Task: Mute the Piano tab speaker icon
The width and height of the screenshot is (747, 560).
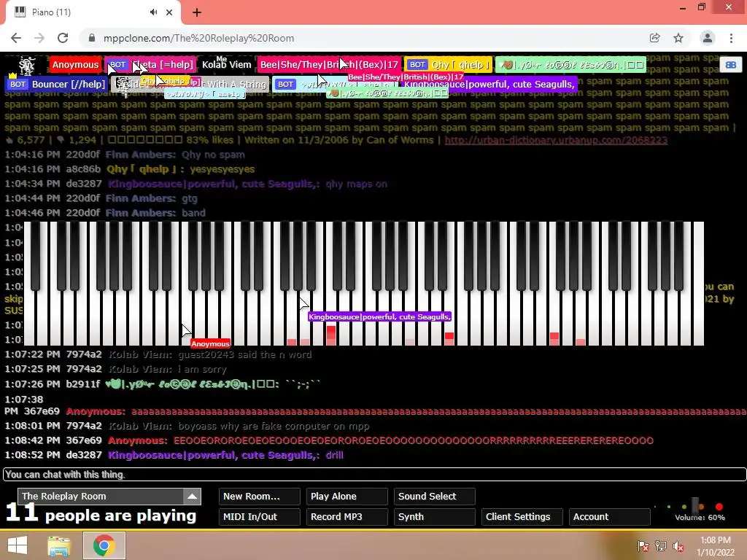Action: tap(153, 12)
